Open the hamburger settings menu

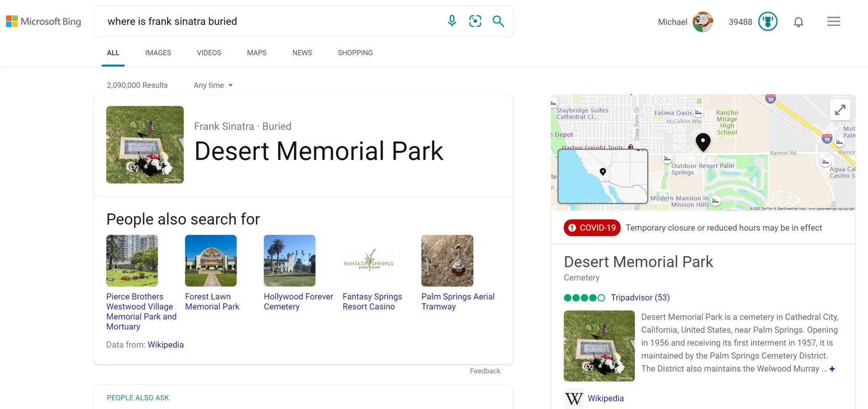833,21
